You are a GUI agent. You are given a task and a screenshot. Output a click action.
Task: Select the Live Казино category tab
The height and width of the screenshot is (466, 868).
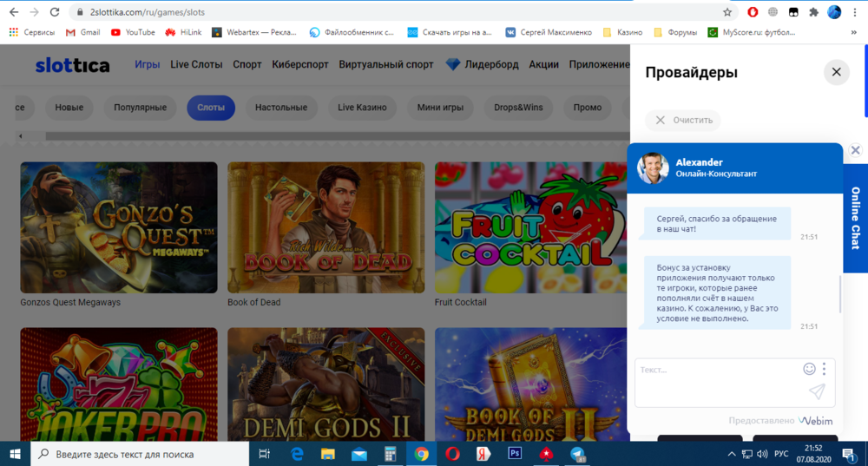coord(362,108)
